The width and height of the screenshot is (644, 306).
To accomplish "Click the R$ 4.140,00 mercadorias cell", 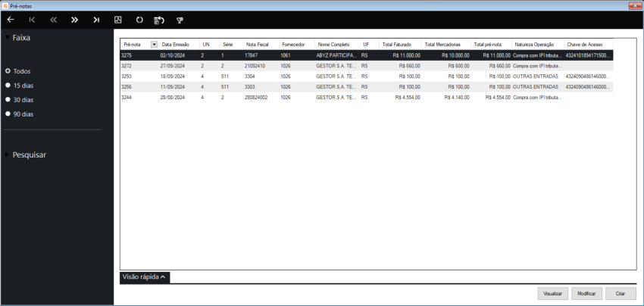I will tap(457, 98).
